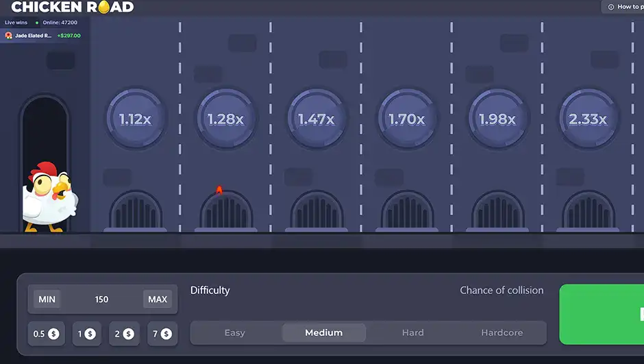
Task: Click the sewer grate with the flame
Action: tap(226, 210)
